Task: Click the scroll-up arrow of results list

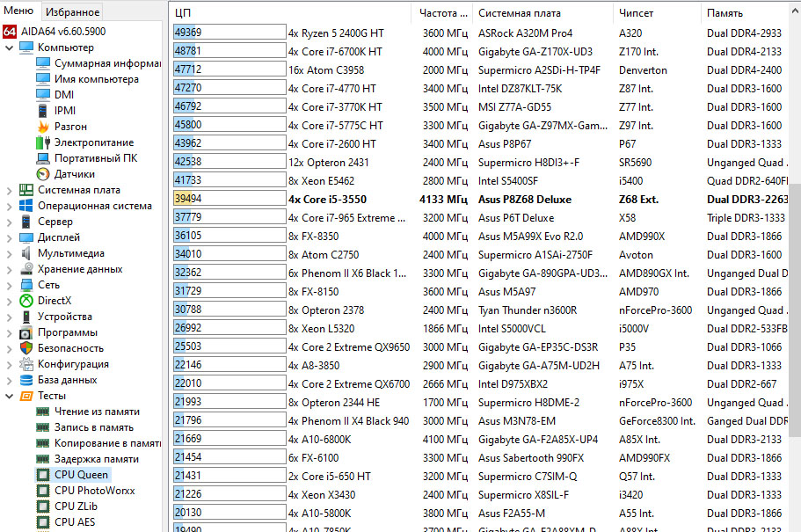Action: tap(795, 11)
